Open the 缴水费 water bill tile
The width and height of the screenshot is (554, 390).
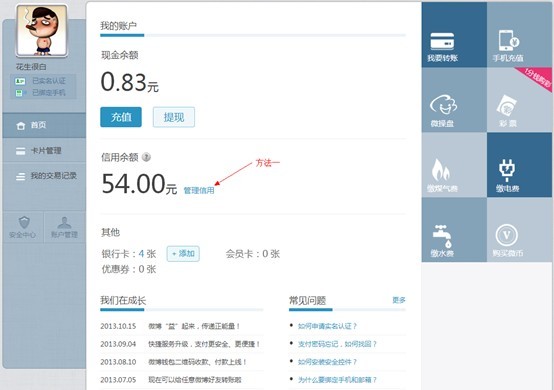(x=454, y=230)
